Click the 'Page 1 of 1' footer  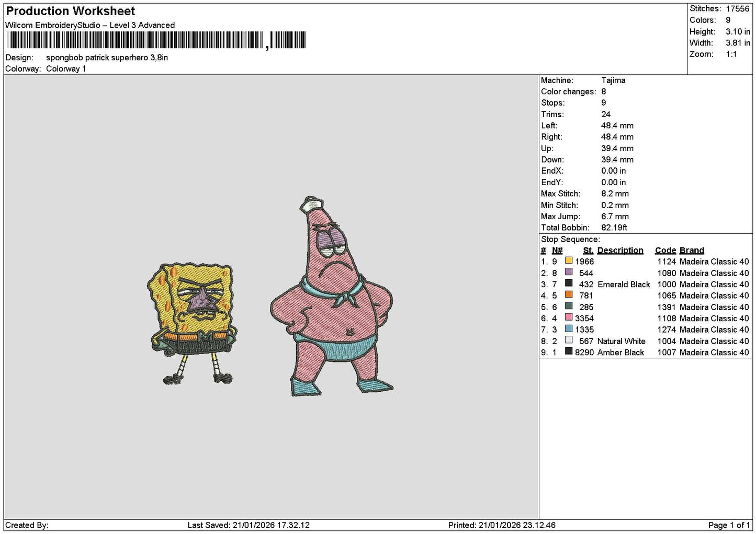point(729,525)
